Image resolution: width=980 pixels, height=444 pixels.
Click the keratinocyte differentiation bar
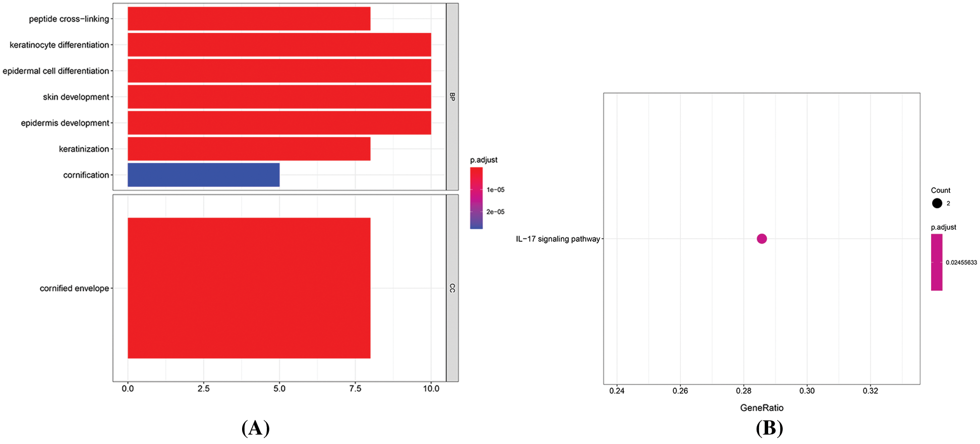279,45
